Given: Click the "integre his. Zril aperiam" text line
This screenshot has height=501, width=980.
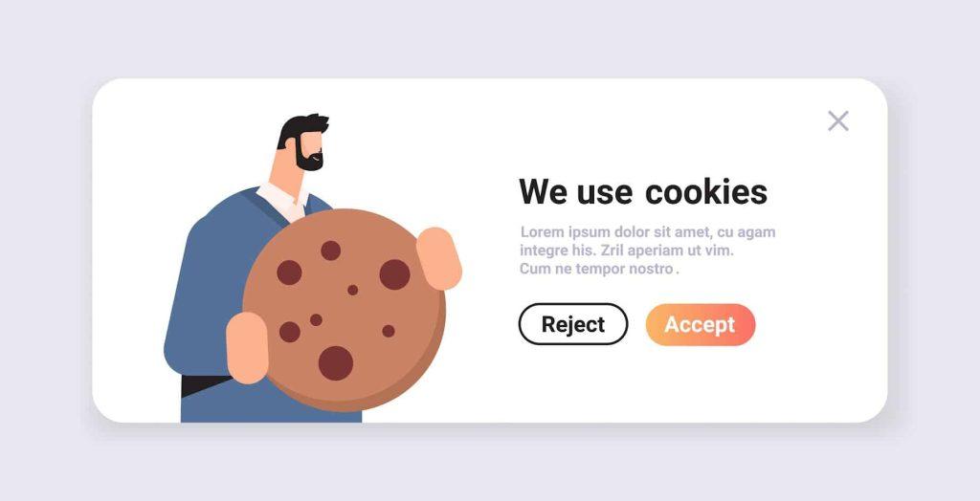Looking at the screenshot, I should point(627,250).
